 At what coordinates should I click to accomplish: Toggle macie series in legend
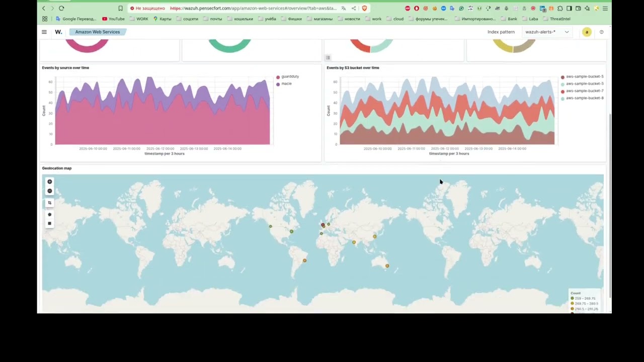pos(284,83)
